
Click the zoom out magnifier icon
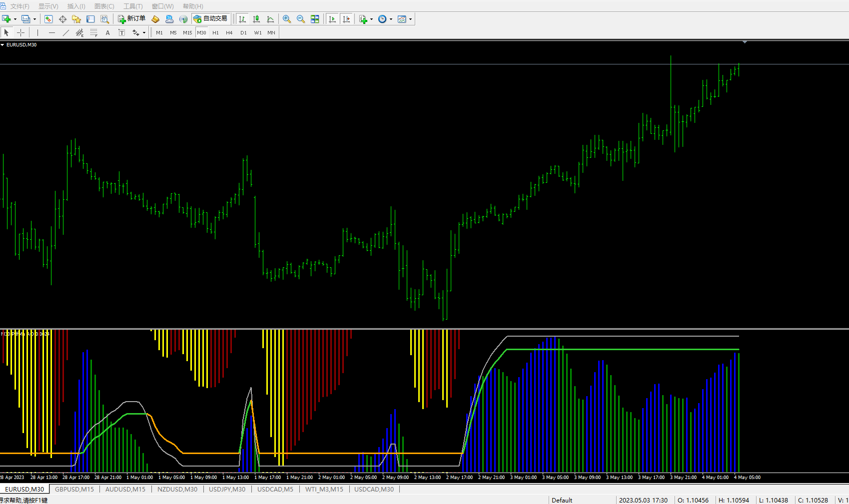pos(301,19)
